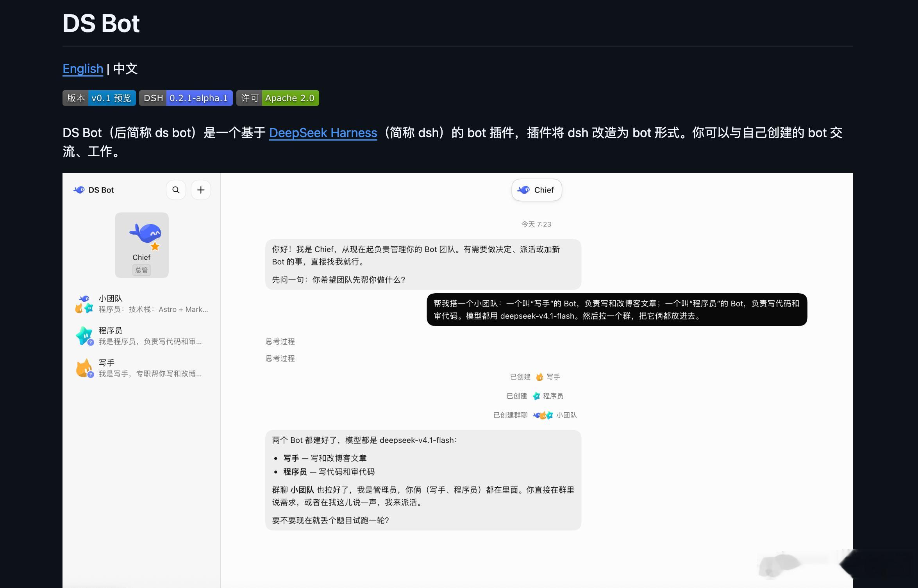Image resolution: width=918 pixels, height=588 pixels.
Task: Click the 中文 language label
Action: [125, 69]
